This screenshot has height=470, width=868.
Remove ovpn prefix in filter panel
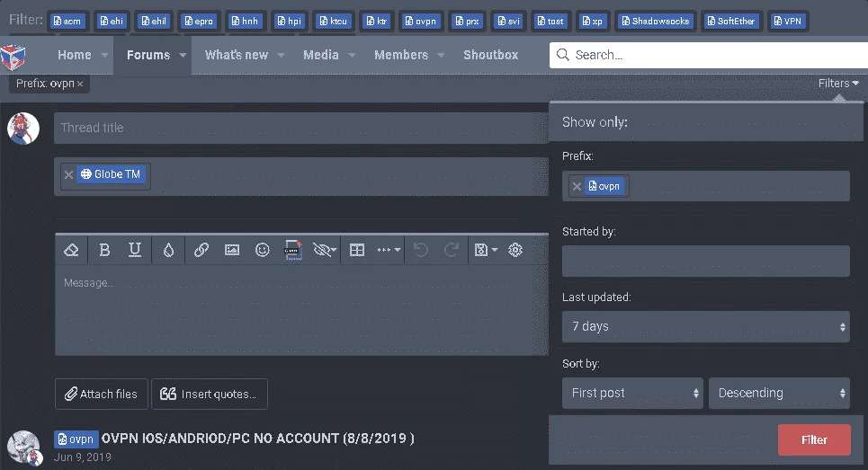(577, 186)
